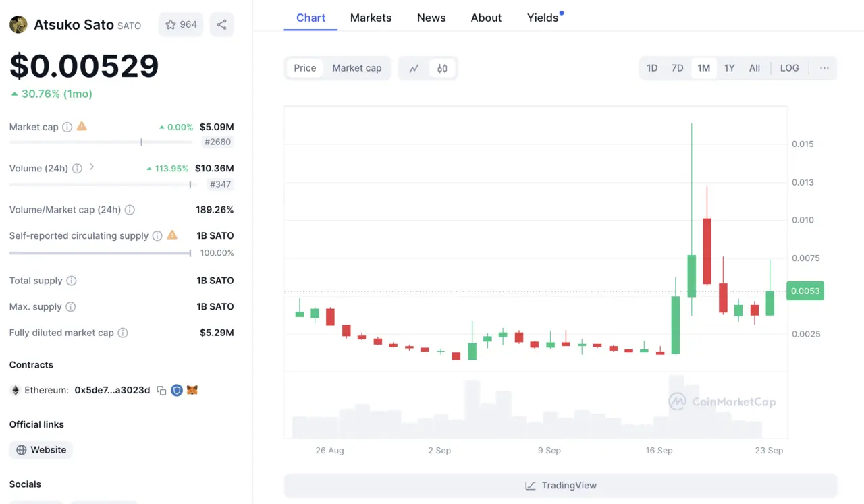864x504 pixels.
Task: Click the #2680 market cap rank badge
Action: pos(217,142)
